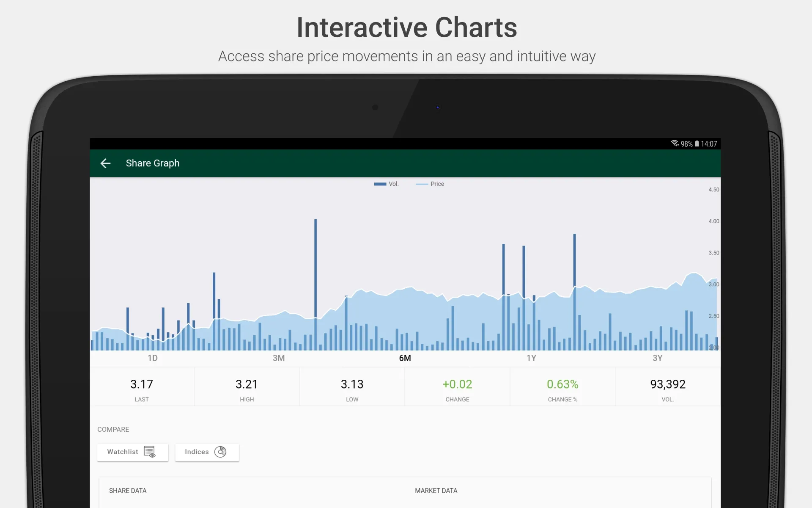Click the 3.21 HIGH value
The width and height of the screenshot is (812, 508).
[247, 384]
